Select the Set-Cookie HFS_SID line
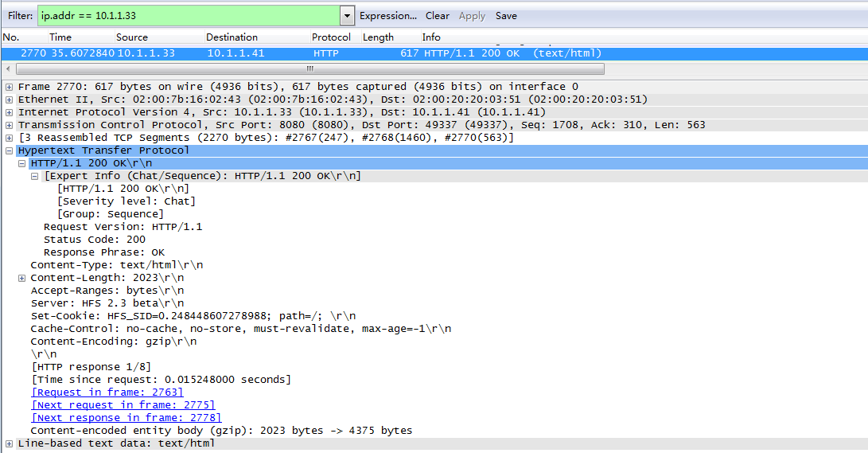 (x=193, y=315)
